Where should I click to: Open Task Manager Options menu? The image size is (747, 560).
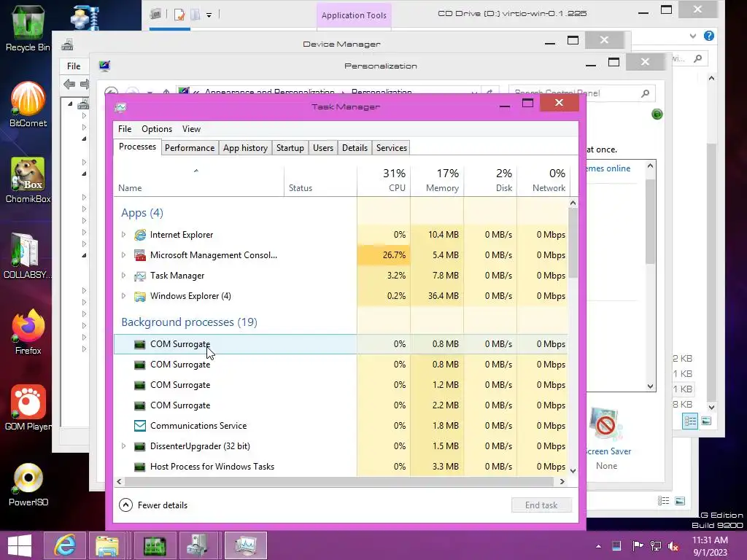click(157, 129)
